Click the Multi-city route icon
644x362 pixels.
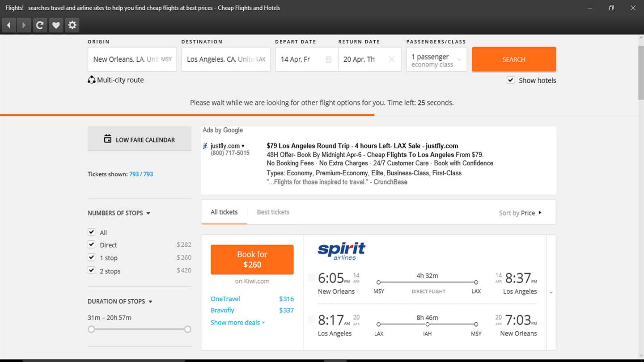pyautogui.click(x=91, y=80)
